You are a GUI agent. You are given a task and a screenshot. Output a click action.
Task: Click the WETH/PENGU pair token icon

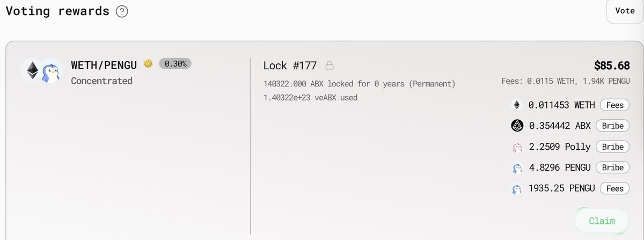click(41, 70)
